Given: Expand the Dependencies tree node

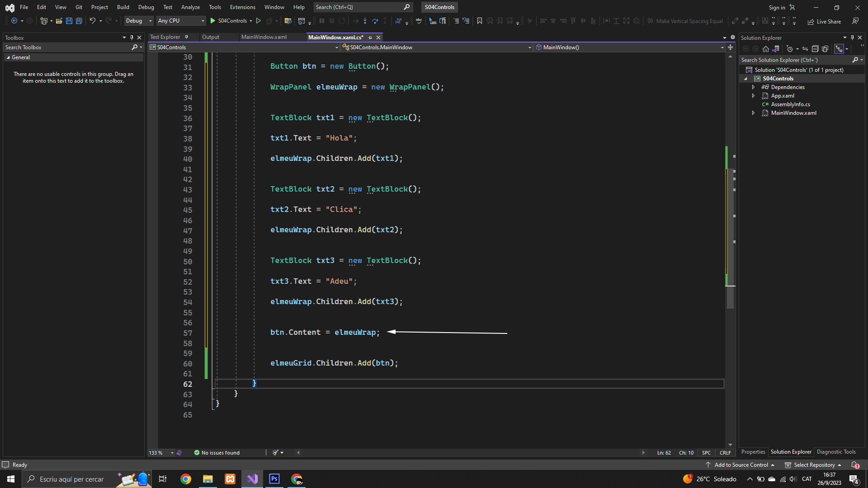Looking at the screenshot, I should pyautogui.click(x=753, y=87).
